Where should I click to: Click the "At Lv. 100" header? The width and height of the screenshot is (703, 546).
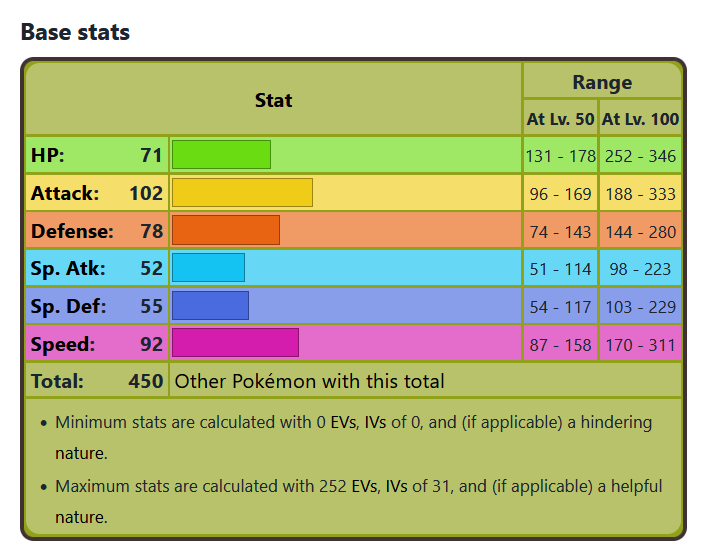coord(640,119)
